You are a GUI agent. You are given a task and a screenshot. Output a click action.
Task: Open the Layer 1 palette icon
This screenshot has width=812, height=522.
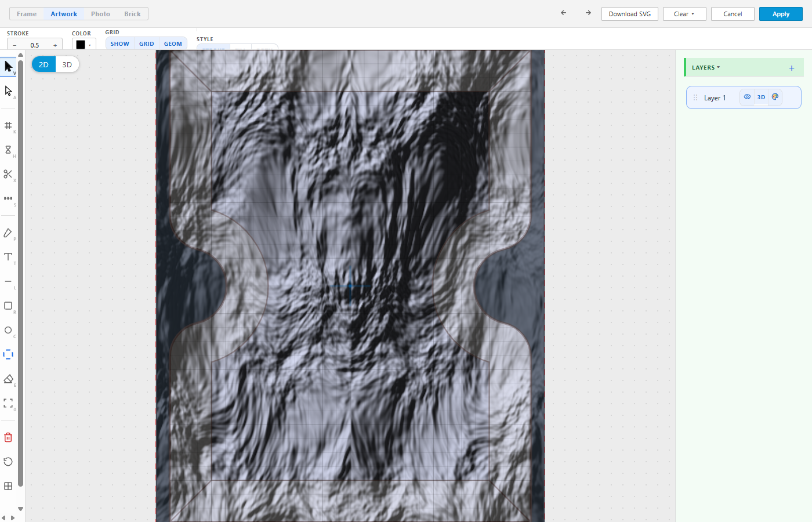coord(775,97)
